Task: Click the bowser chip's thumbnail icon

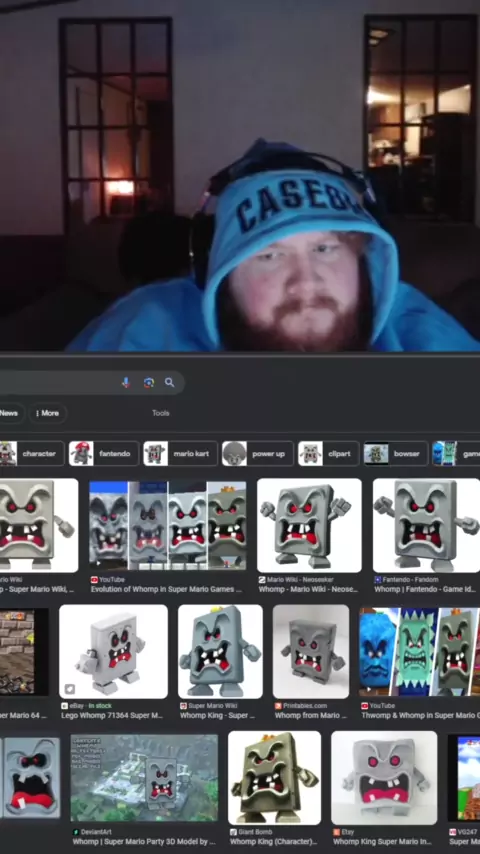Action: pos(376,453)
